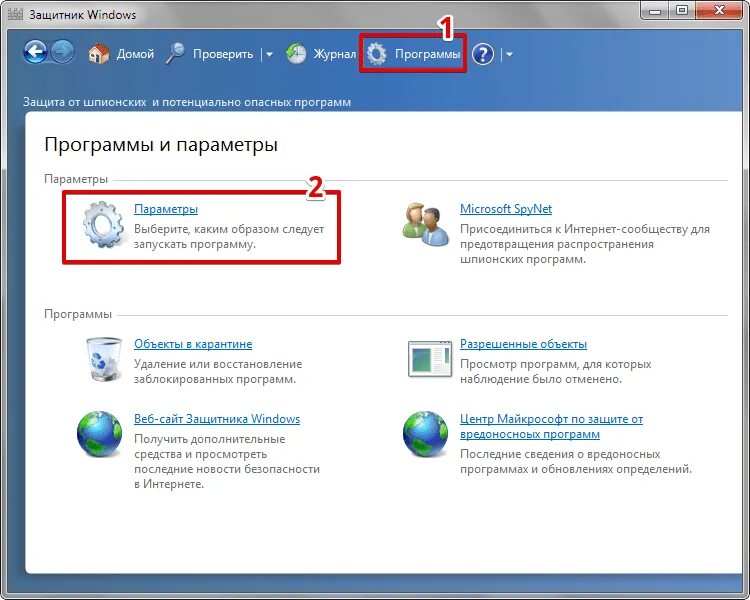
Task: Click the gear icon beside Программы
Action: click(x=376, y=54)
